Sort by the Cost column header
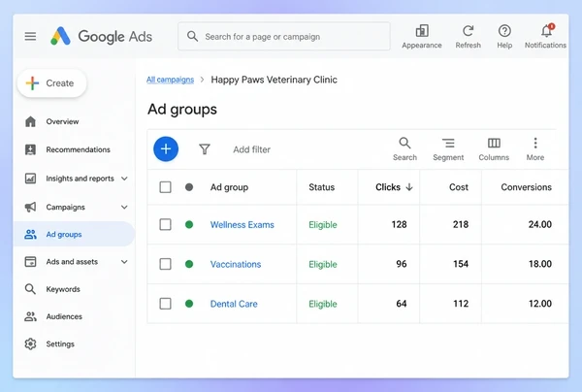 tap(459, 187)
